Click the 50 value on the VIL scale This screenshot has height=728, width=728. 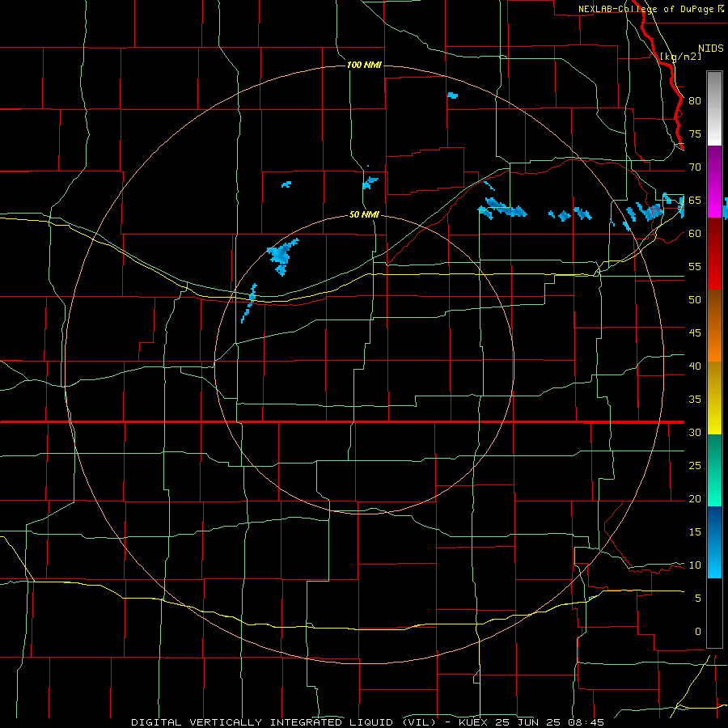695,299
